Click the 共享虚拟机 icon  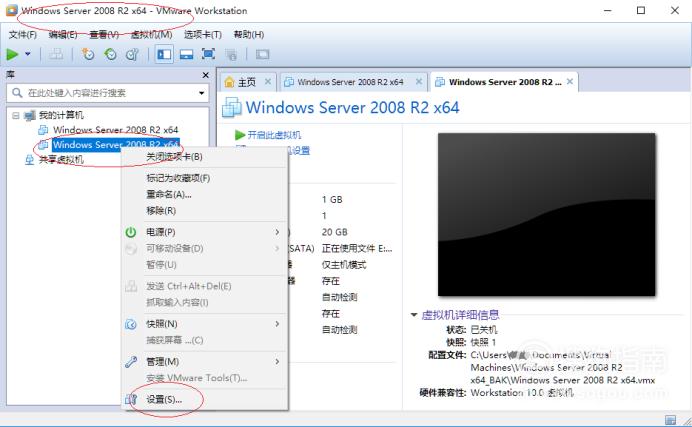click(30, 160)
